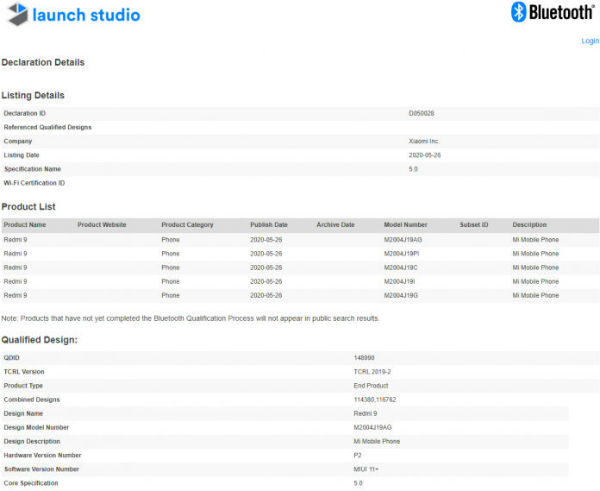
Task: Click the 'Core Specification' label
Action: pyautogui.click(x=31, y=483)
